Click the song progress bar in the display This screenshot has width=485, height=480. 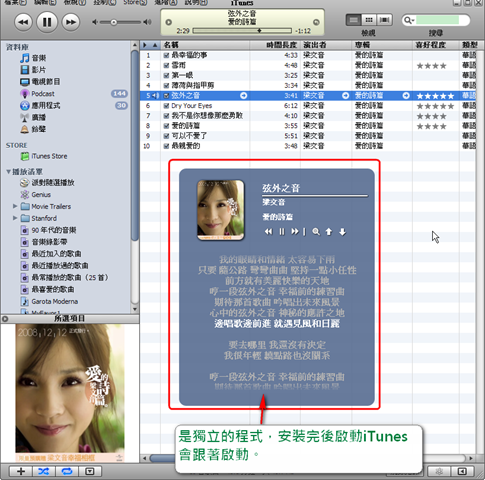pyautogui.click(x=242, y=31)
